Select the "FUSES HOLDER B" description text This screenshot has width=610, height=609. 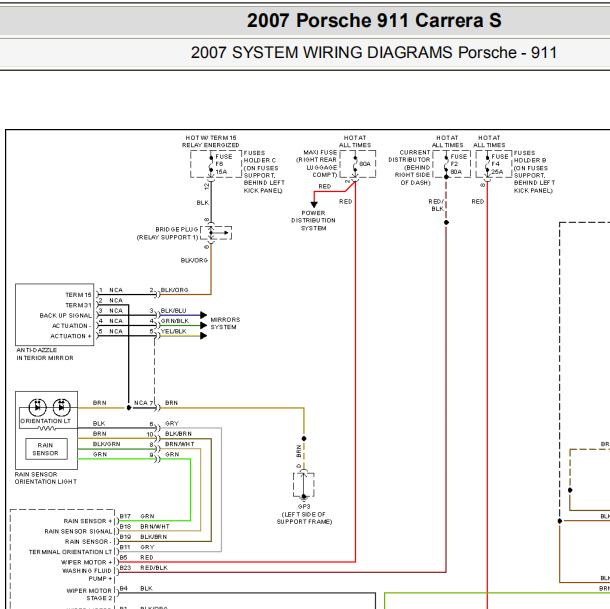coord(534,172)
